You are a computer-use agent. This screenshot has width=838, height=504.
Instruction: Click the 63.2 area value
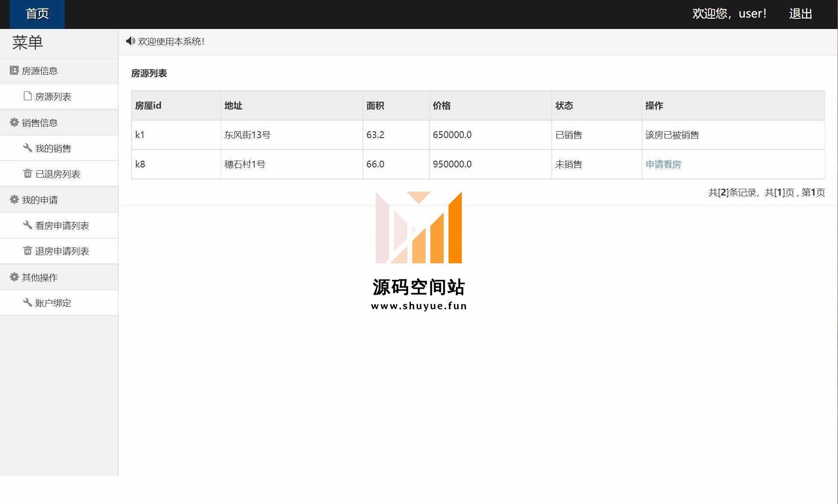coord(375,135)
